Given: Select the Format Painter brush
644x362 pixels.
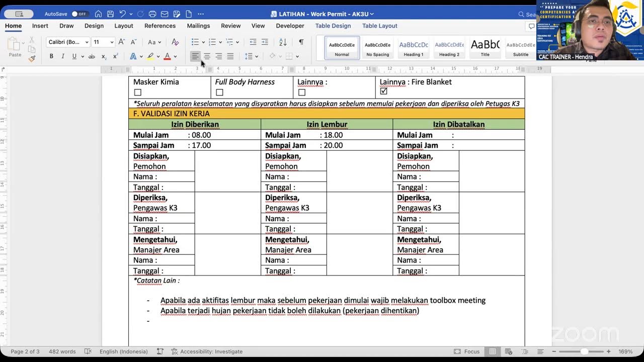Looking at the screenshot, I should point(32,58).
